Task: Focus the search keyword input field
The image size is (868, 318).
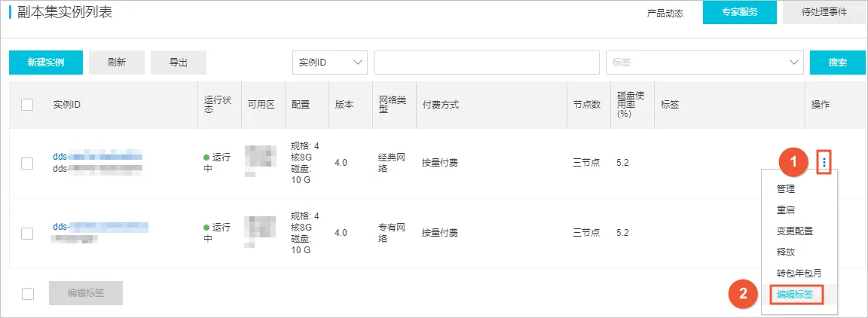Action: [x=487, y=63]
